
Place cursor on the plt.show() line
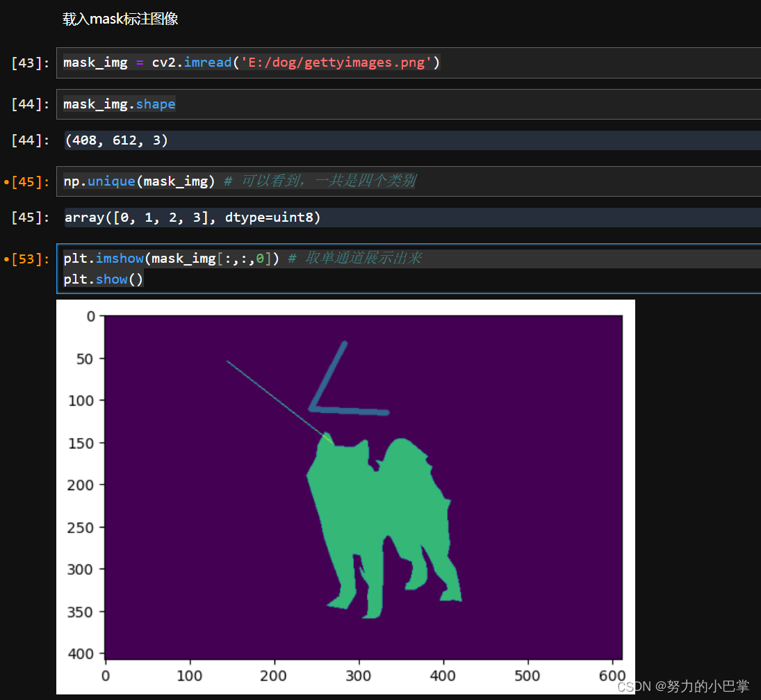click(104, 279)
